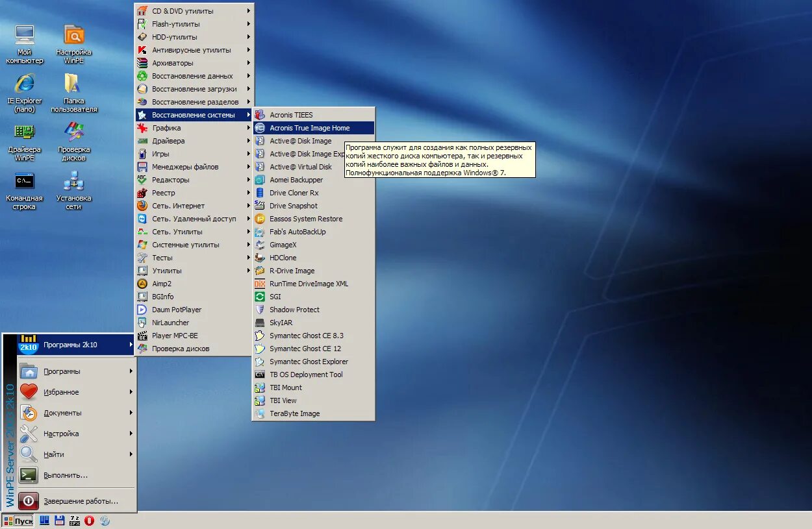The width and height of the screenshot is (812, 529).
Task: Select Active@ Disk Image entry
Action: [x=313, y=141]
